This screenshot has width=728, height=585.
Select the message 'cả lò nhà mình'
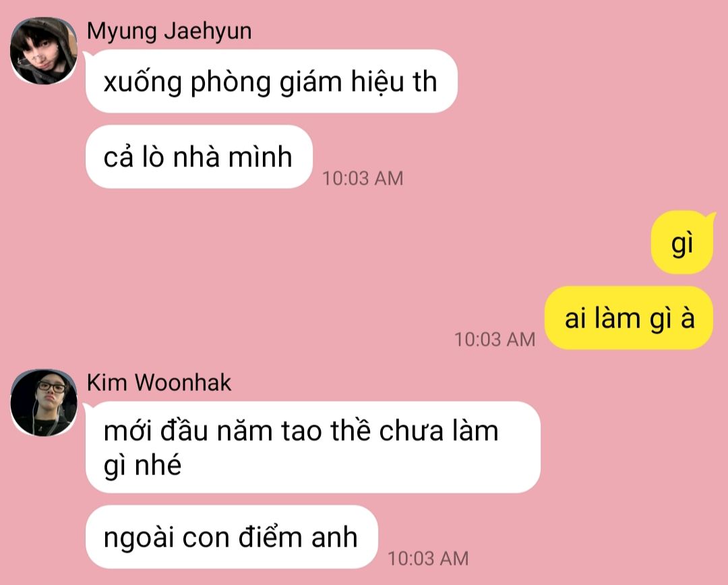(199, 156)
